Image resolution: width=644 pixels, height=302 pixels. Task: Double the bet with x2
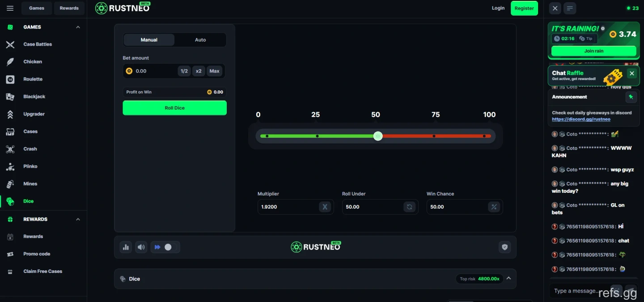pos(199,71)
